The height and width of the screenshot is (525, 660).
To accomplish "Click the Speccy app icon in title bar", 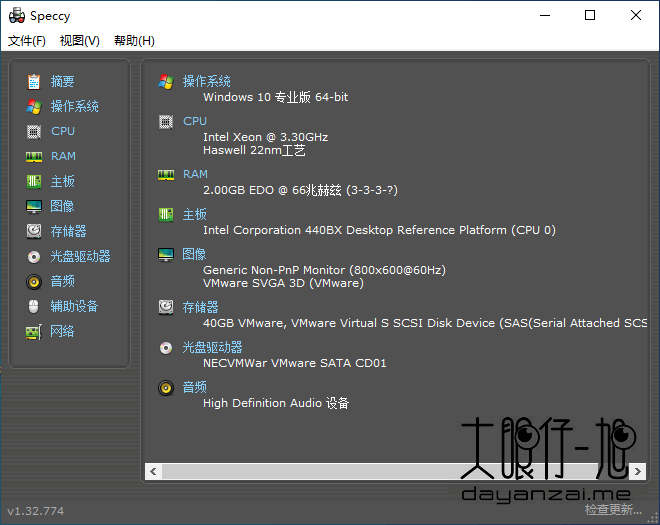I will pyautogui.click(x=17, y=16).
